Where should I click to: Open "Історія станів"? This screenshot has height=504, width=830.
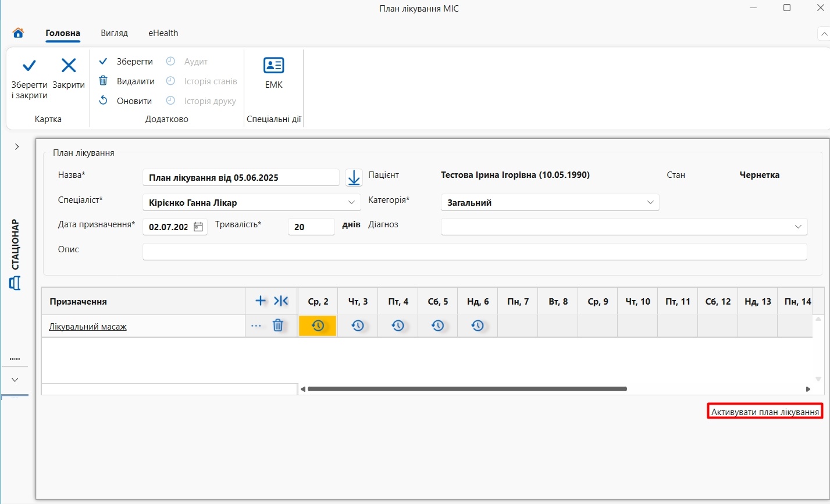coord(201,81)
